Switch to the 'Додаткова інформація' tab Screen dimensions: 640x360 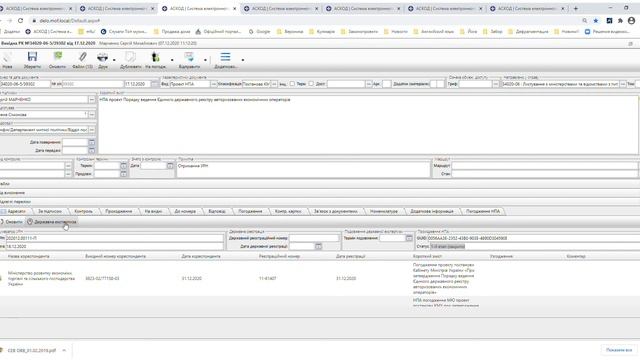(x=432, y=211)
